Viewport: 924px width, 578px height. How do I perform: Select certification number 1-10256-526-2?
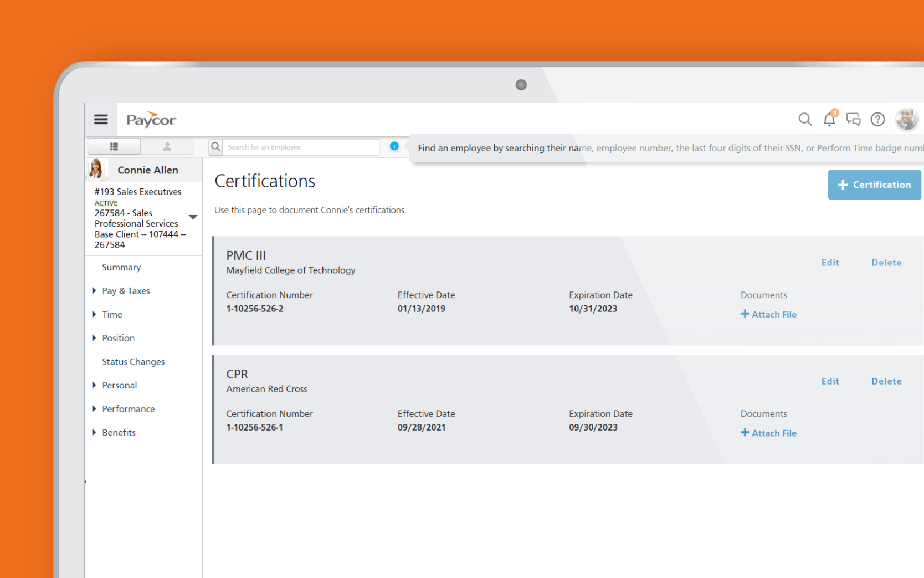(255, 309)
